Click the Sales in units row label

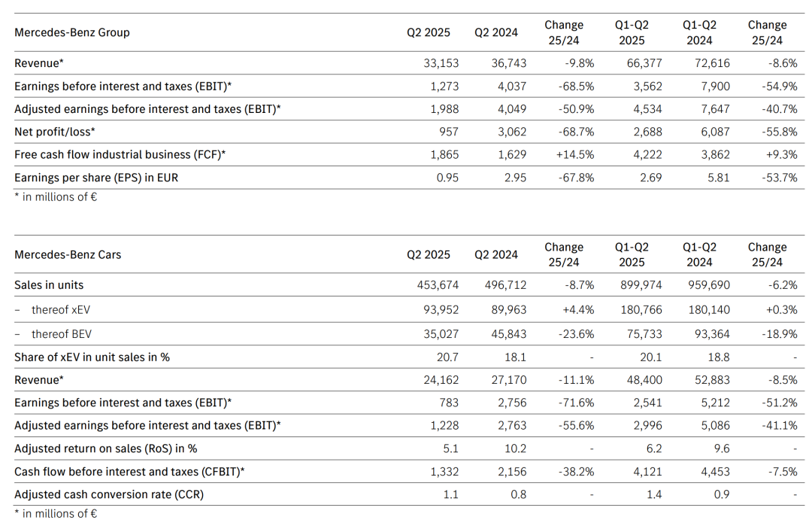point(49,285)
